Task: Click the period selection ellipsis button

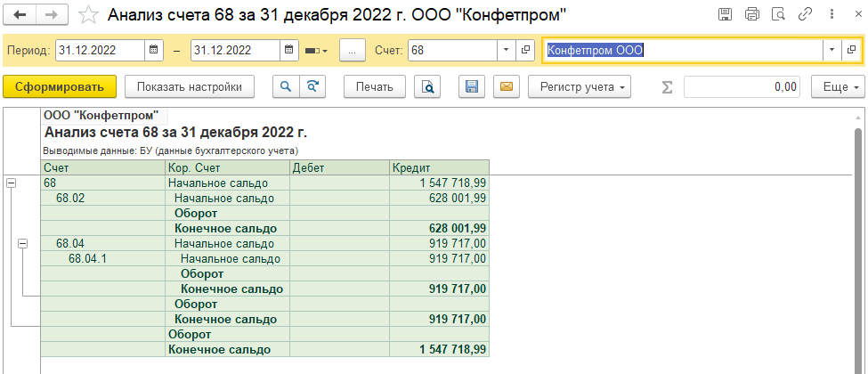Action: coord(353,51)
